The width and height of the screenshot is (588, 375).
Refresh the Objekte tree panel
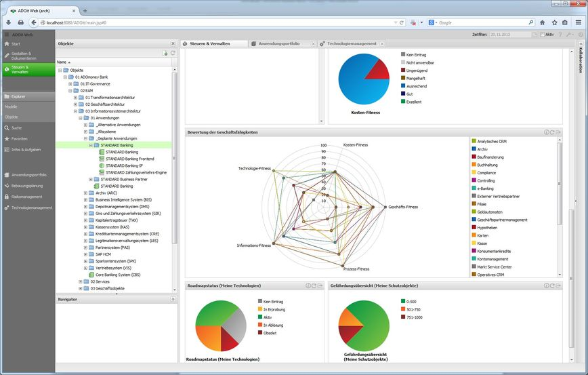pos(173,54)
